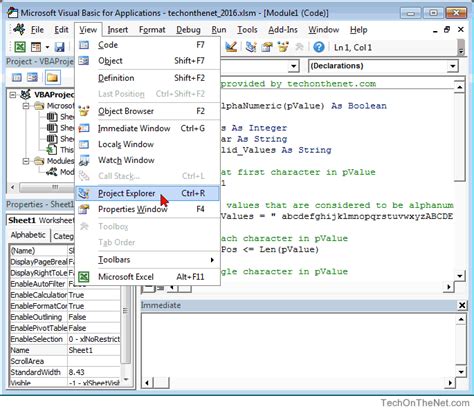The image size is (474, 413).
Task: Click the VBA icon left of File menu
Action: pyautogui.click(x=19, y=30)
